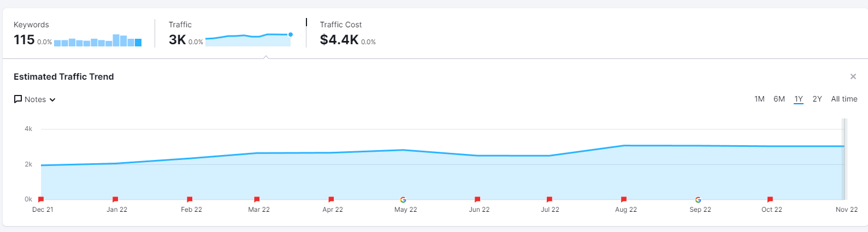Click the Keywords 115 value
Image resolution: width=868 pixels, height=232 pixels.
(24, 40)
